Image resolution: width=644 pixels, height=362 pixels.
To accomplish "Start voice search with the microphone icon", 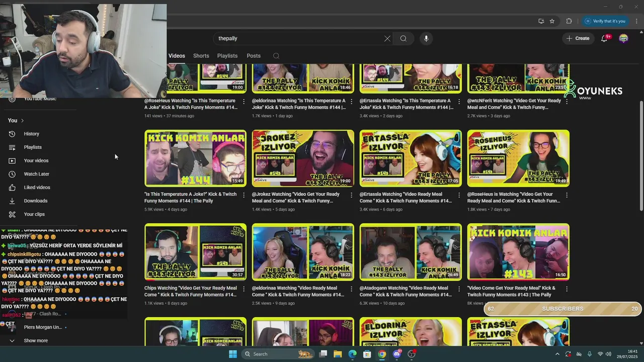I will point(426,38).
